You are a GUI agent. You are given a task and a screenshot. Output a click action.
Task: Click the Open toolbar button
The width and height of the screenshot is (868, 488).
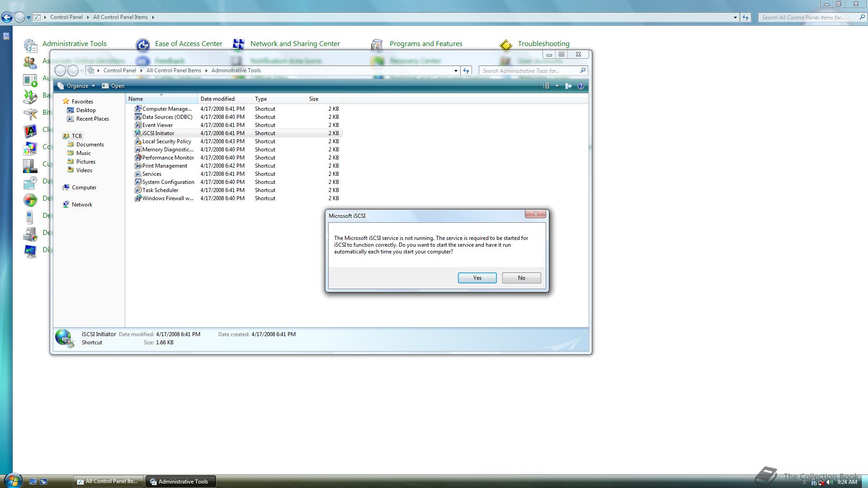113,86
